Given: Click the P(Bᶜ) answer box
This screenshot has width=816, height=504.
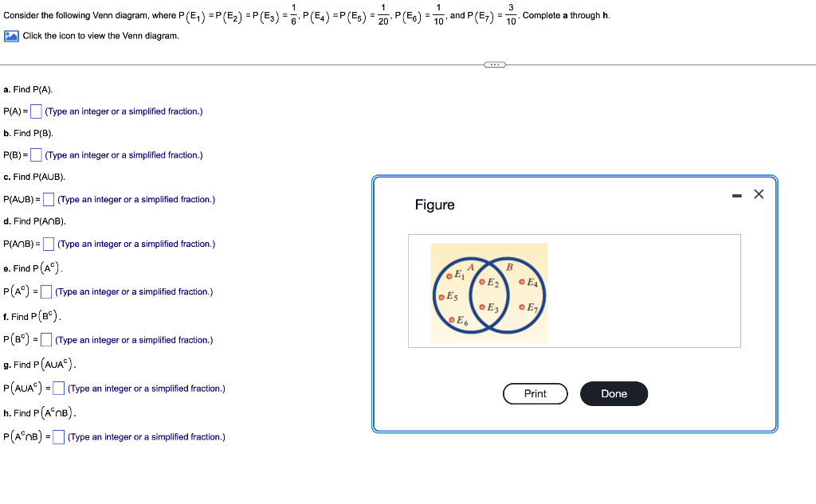Looking at the screenshot, I should (45, 340).
